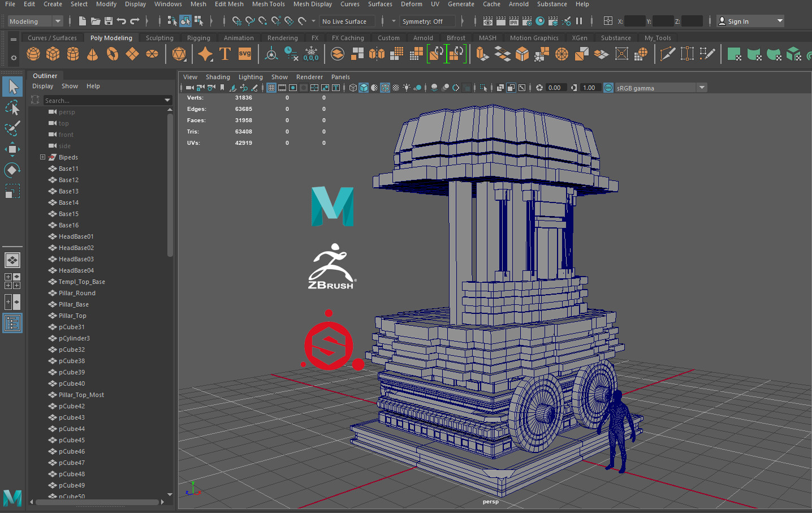812x513 pixels.
Task: Turn on textured display in viewport toolbar
Action: click(x=374, y=87)
